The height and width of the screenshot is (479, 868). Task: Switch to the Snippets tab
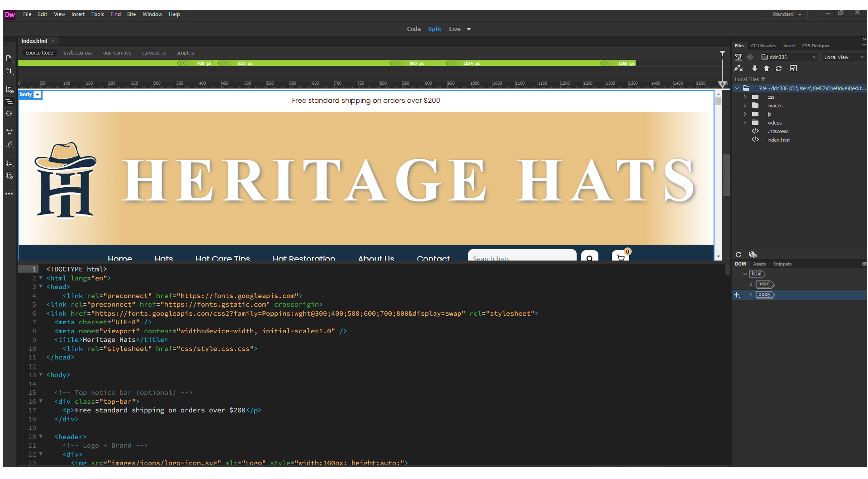pyautogui.click(x=782, y=264)
